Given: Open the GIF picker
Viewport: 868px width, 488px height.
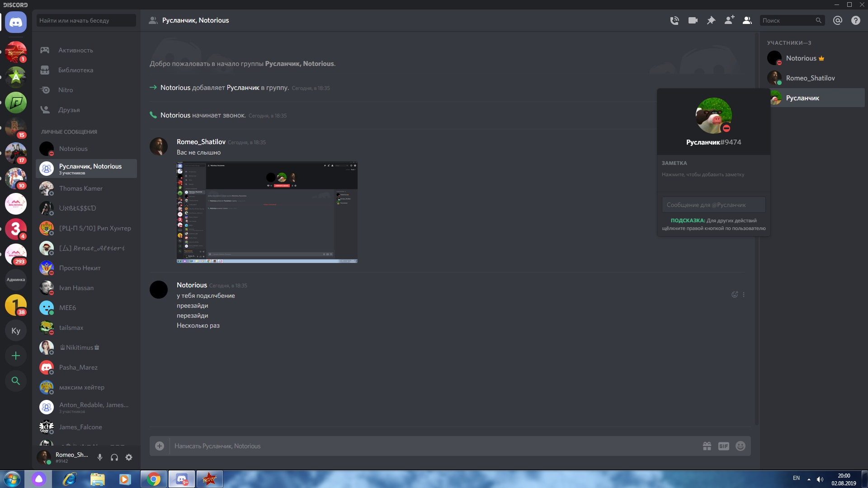Looking at the screenshot, I should 724,446.
